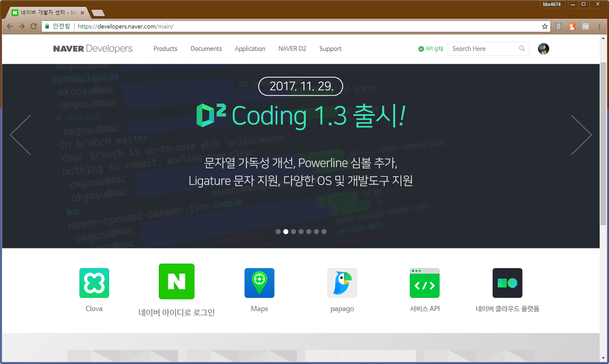609x364 pixels.
Task: Open the Naver Cloud Platform icon
Action: point(507,283)
